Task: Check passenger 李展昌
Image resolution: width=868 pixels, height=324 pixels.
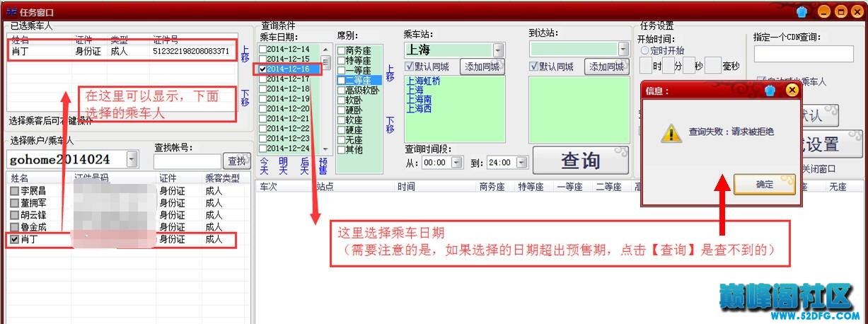Action: (x=14, y=192)
